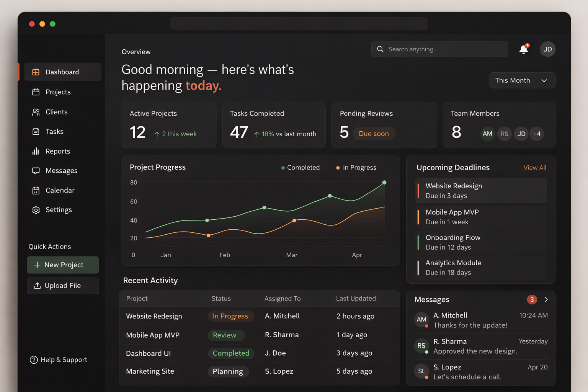Click the New Project button
This screenshot has height=392, width=588.
tap(63, 265)
